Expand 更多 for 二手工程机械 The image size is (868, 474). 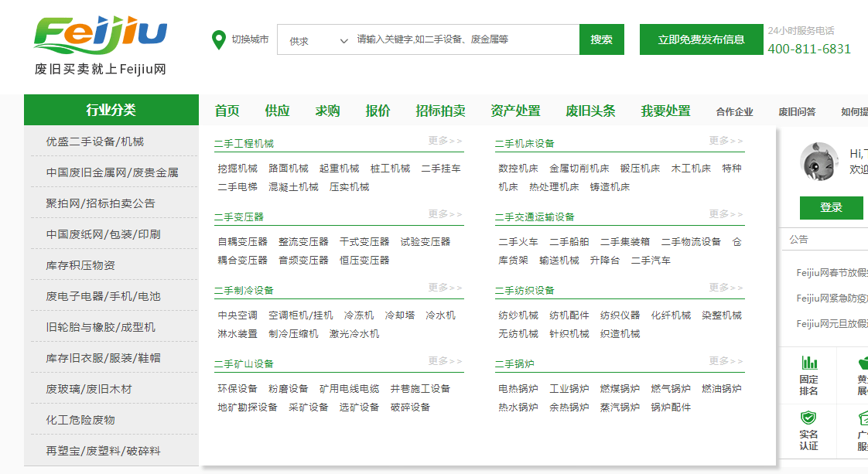point(446,141)
